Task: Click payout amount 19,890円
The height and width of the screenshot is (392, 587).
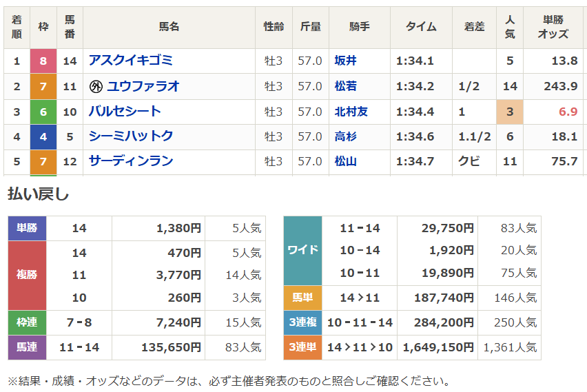Action: coord(448,273)
